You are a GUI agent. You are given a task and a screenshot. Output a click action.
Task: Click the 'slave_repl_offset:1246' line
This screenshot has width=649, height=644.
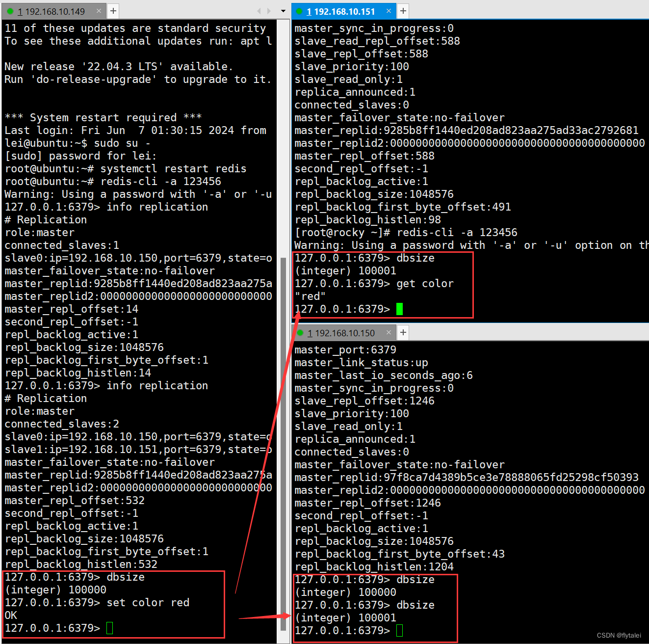pyautogui.click(x=364, y=401)
